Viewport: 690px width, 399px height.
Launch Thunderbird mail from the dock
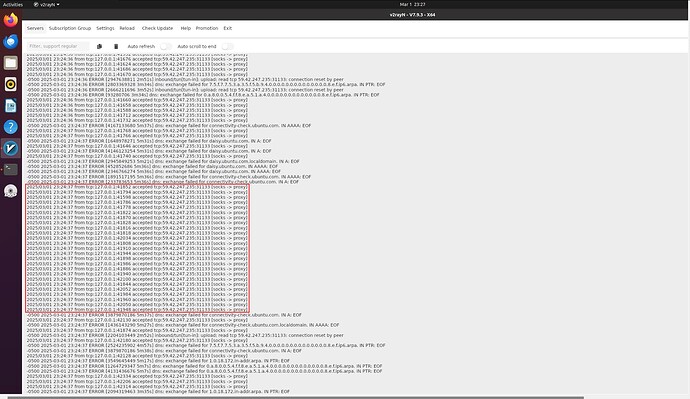[11, 41]
